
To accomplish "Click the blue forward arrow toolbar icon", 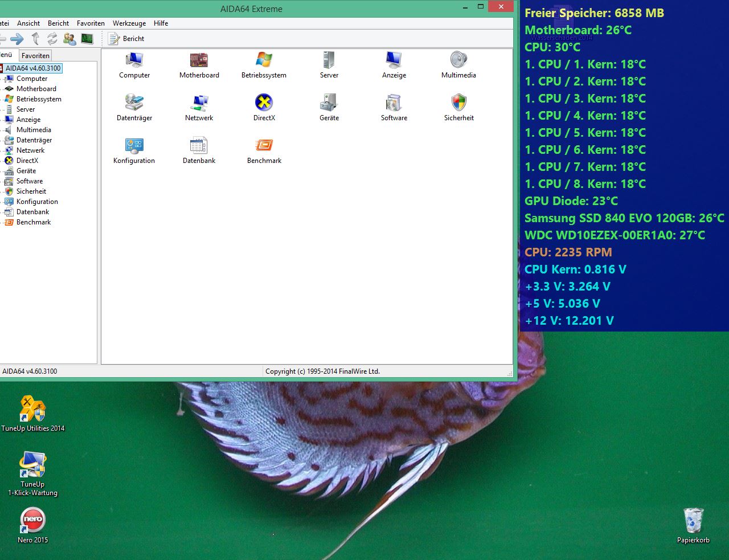I will click(17, 39).
